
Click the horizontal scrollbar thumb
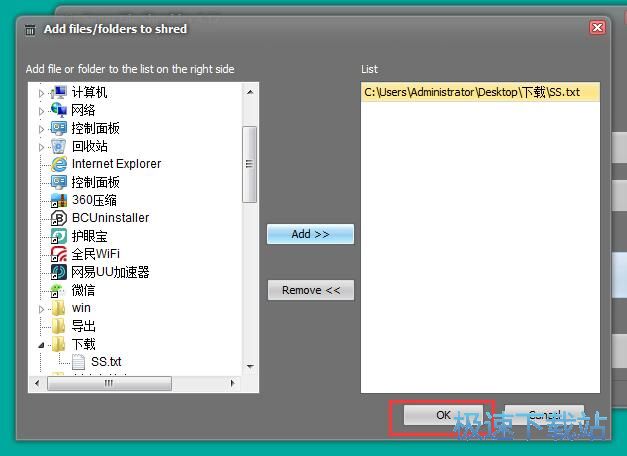109,383
